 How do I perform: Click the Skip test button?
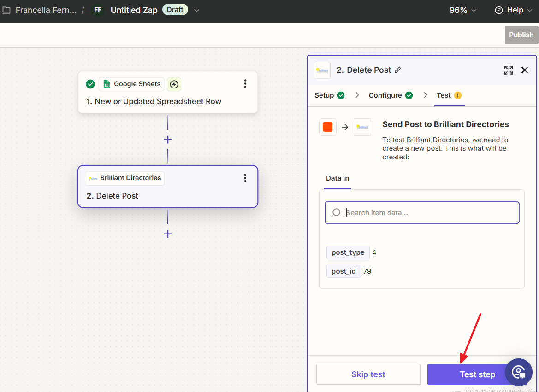[x=368, y=374]
